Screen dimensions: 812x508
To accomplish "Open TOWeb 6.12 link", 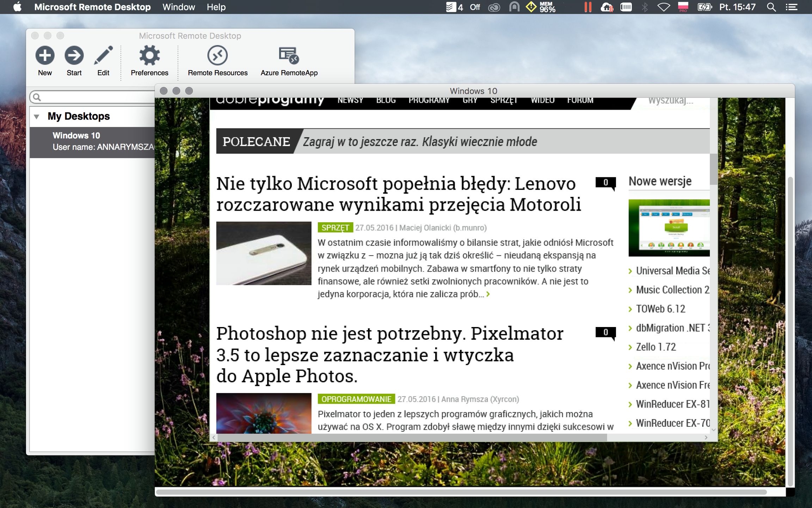I will point(660,309).
